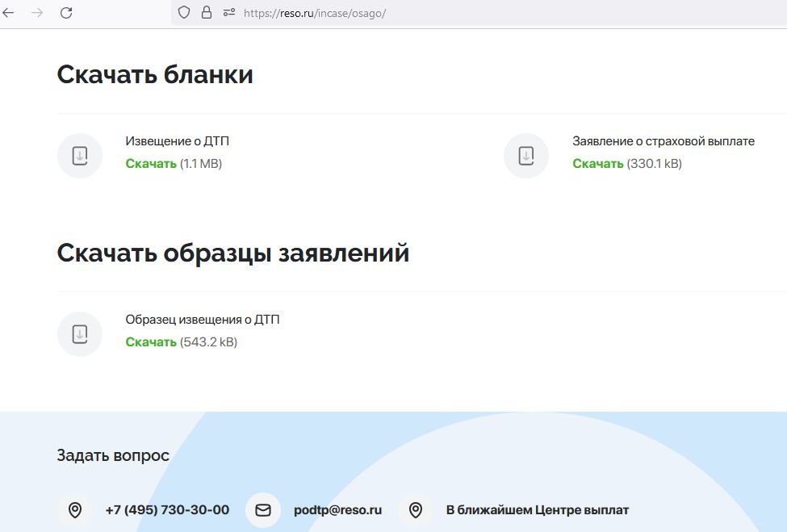Click the download icon for Заявление о страховой выплате
Viewport: 787px width, 532px height.
point(526,156)
